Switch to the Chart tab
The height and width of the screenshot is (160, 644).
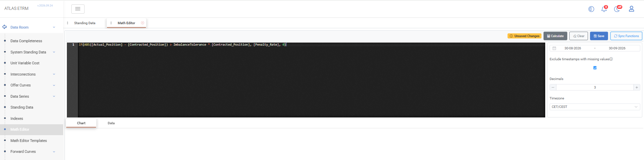81,123
